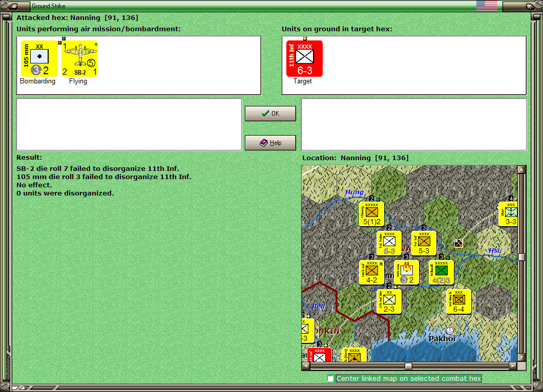Click the red infantry counter at map bottom
This screenshot has height=392, width=543.
(x=319, y=355)
